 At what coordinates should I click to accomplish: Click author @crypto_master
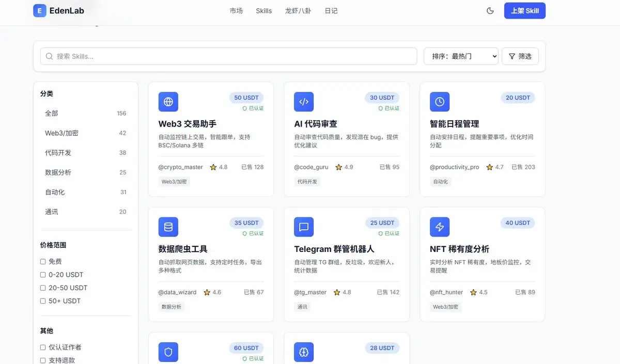coord(180,167)
